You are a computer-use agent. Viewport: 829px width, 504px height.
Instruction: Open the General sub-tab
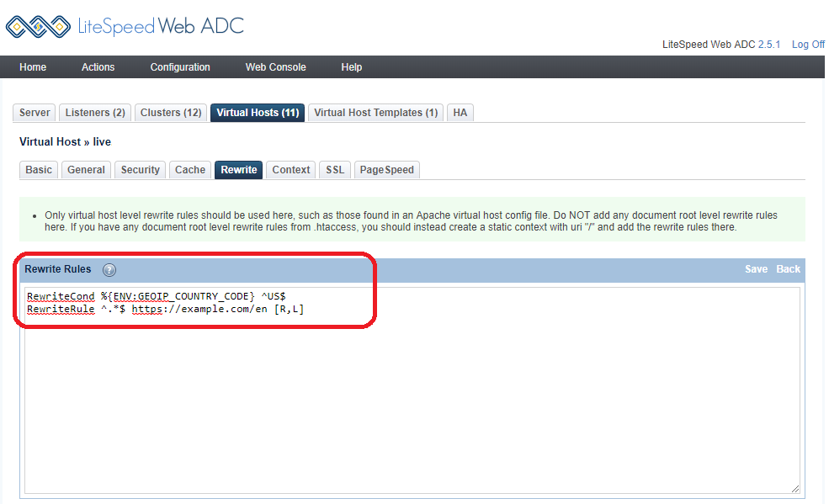point(86,170)
